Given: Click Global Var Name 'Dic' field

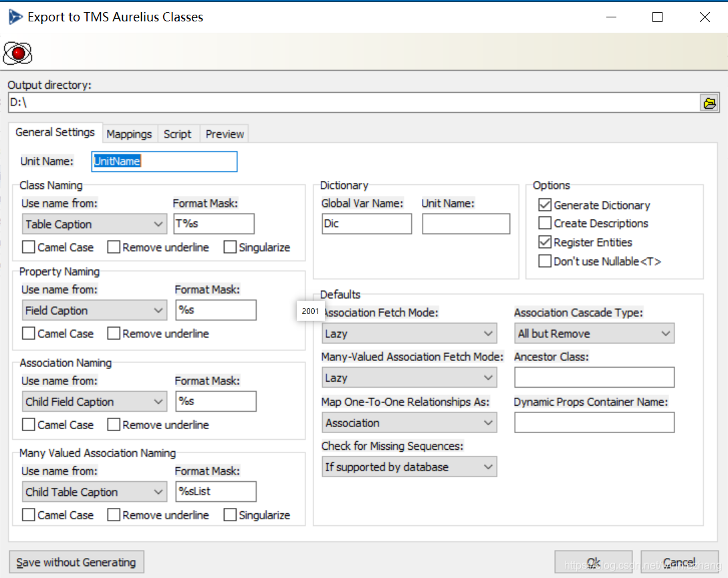Looking at the screenshot, I should pos(367,224).
